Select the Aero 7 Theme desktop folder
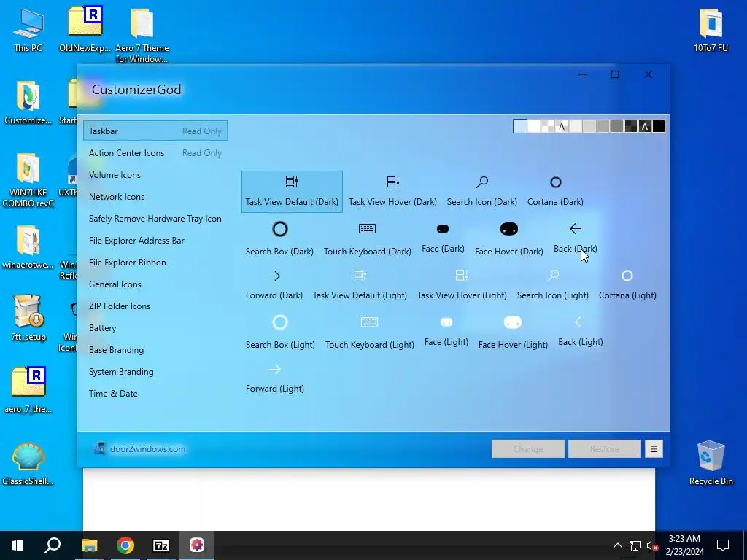 (x=142, y=36)
